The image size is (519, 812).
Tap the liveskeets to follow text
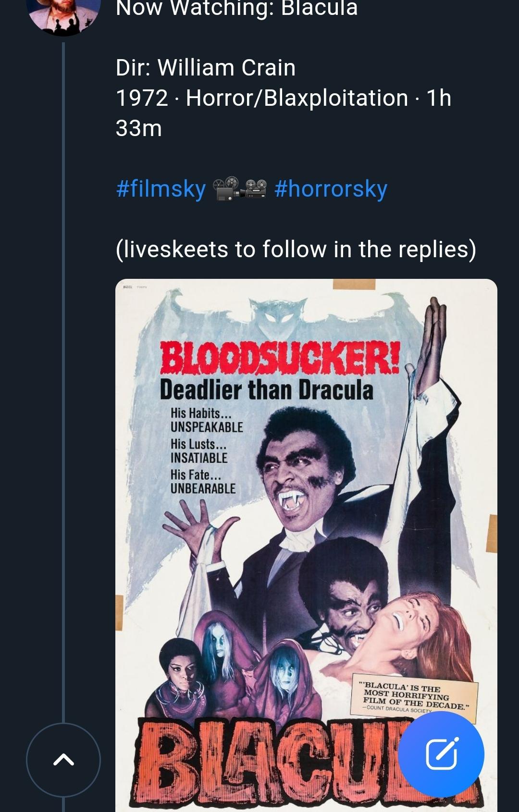(296, 249)
